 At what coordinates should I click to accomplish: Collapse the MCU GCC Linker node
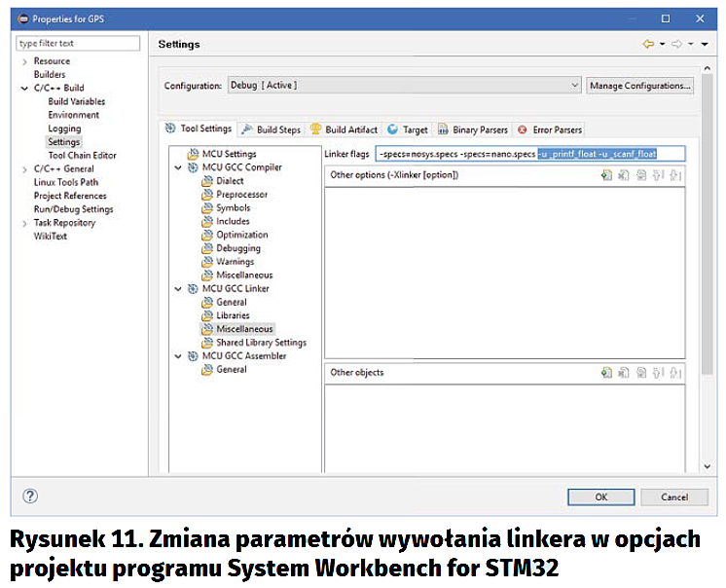click(x=177, y=289)
